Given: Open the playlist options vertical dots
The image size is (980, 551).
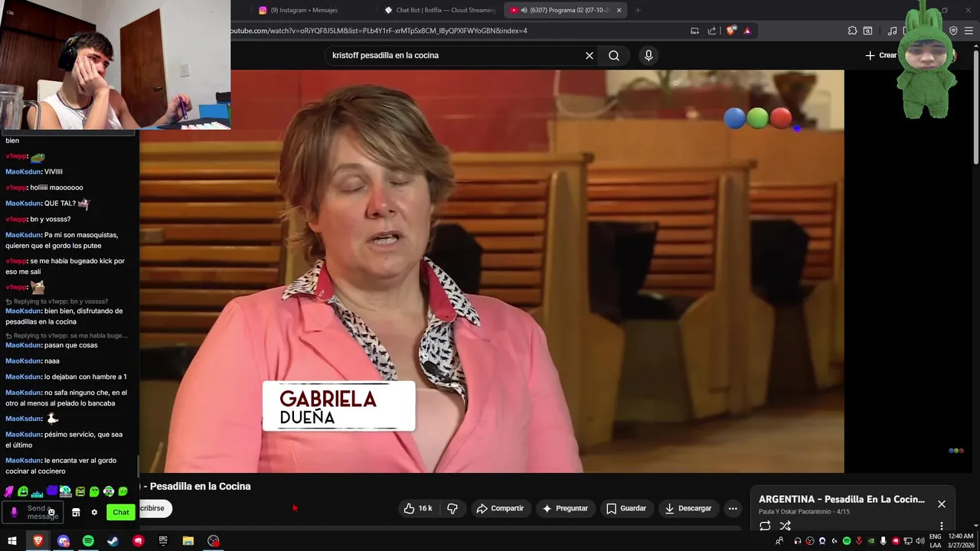Looking at the screenshot, I should click(942, 526).
